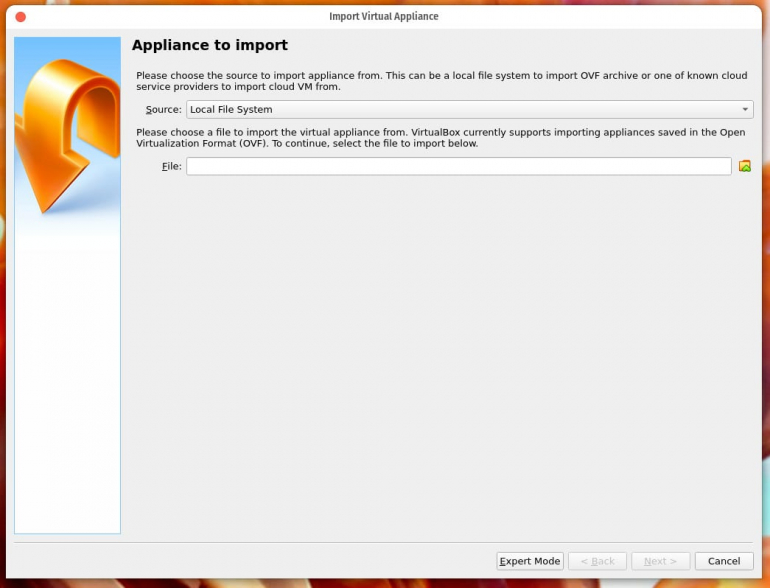Click the 'File:' label

(x=172, y=167)
